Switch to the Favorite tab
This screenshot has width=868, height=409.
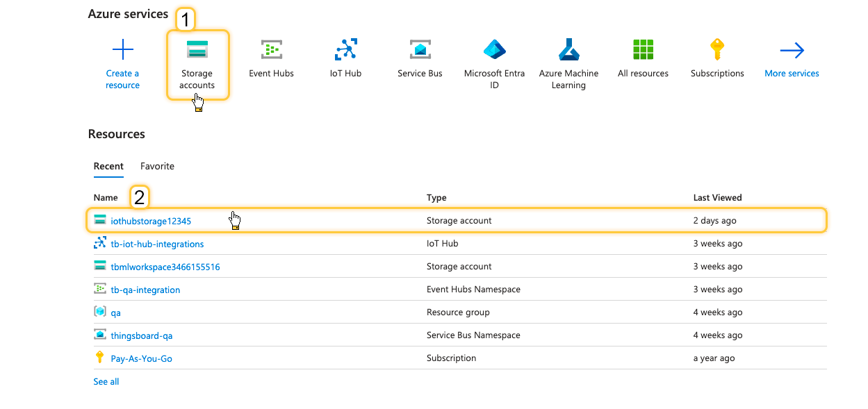tap(157, 167)
